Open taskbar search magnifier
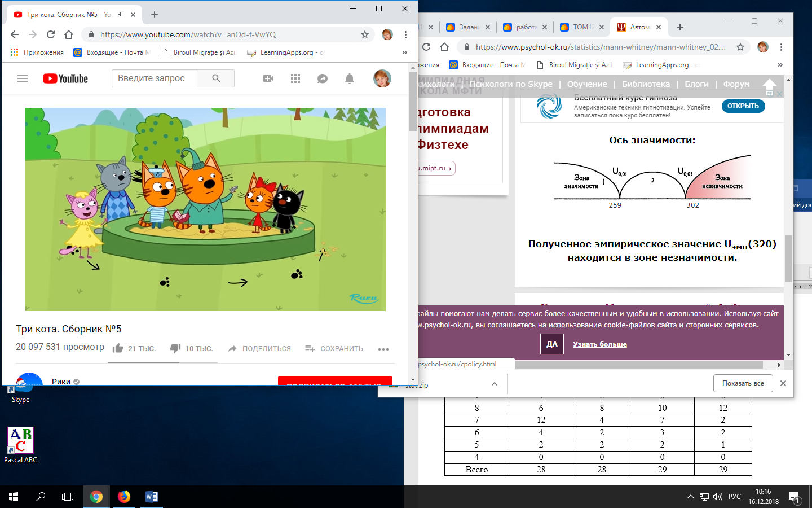Screen dimensions: 812x508 pos(41,497)
